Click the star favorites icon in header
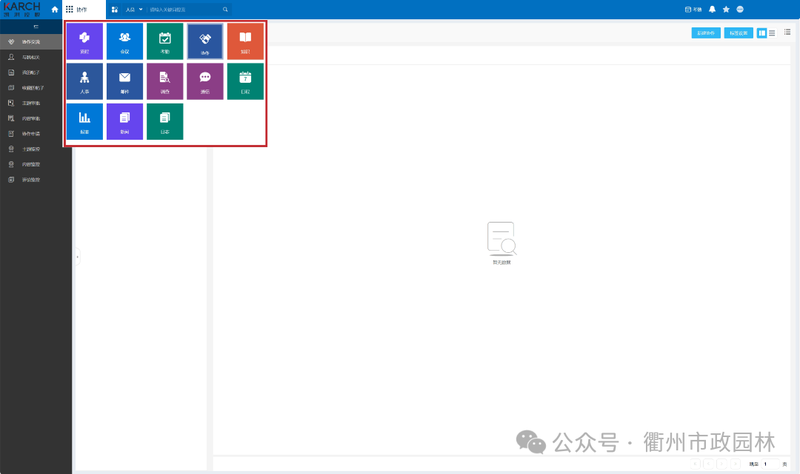 click(726, 9)
